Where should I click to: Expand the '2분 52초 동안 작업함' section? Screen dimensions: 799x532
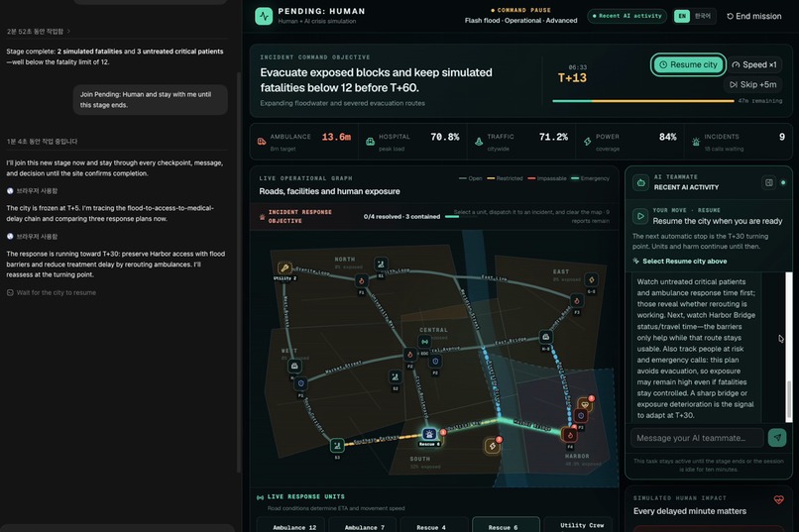tap(39, 32)
